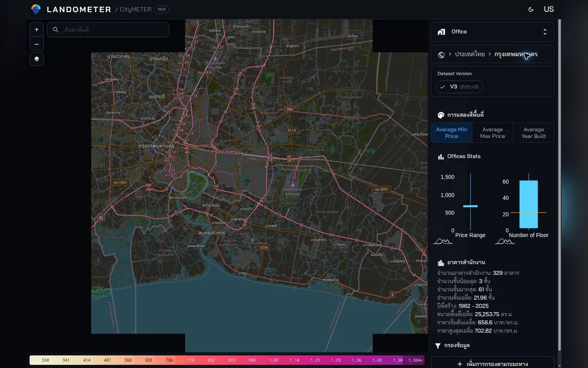Screen dimensions: 588x368
Task: Add a distance filter with plus button
Action: [492, 364]
